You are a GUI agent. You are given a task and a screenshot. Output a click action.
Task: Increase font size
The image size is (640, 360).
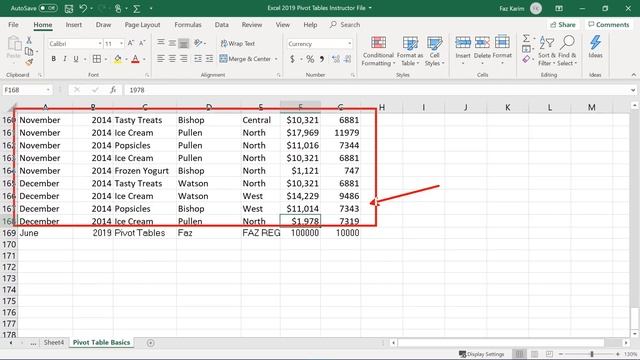tap(131, 43)
